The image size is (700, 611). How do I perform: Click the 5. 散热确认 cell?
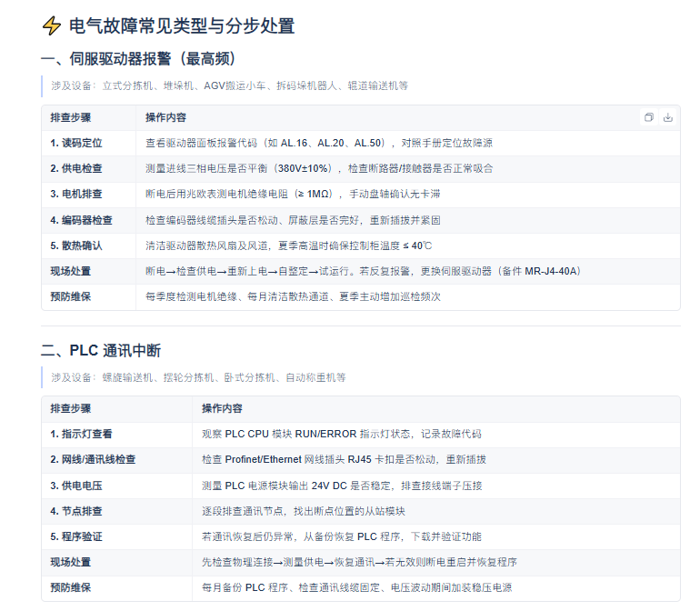coord(89,245)
